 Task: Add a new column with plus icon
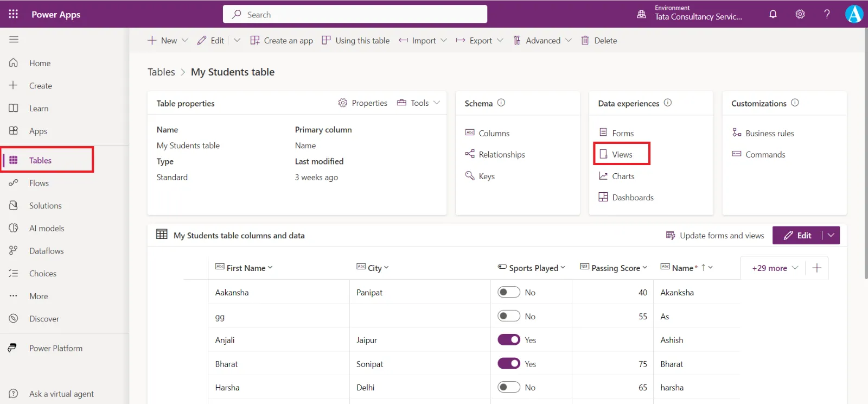coord(817,268)
